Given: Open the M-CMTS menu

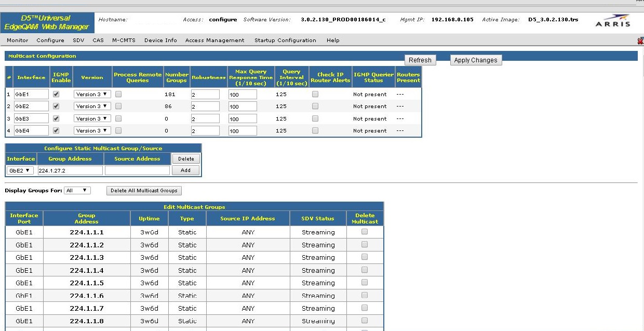Looking at the screenshot, I should tap(124, 41).
